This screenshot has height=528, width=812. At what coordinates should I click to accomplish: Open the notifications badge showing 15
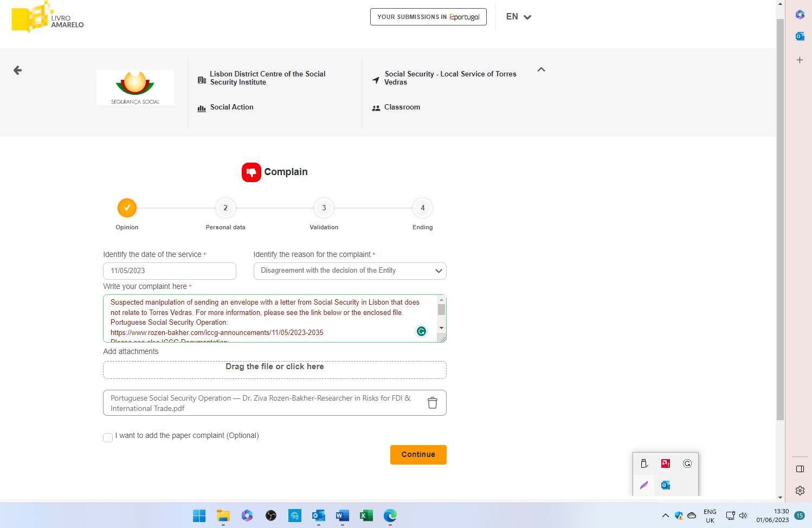[800, 516]
